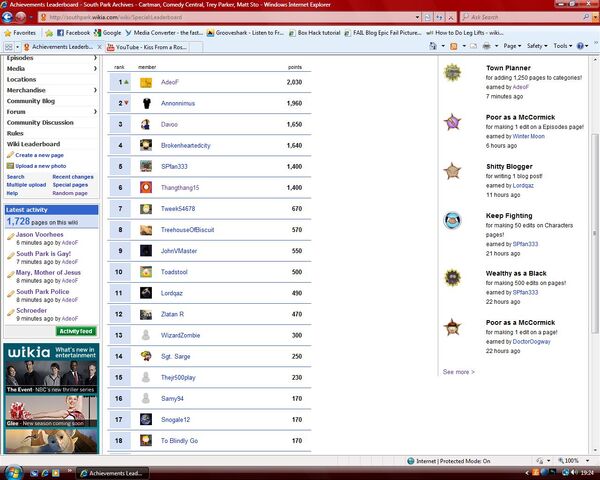This screenshot has width=600, height=480.
Task: Click the Wealthy as a Black badge icon
Action: coord(452,278)
